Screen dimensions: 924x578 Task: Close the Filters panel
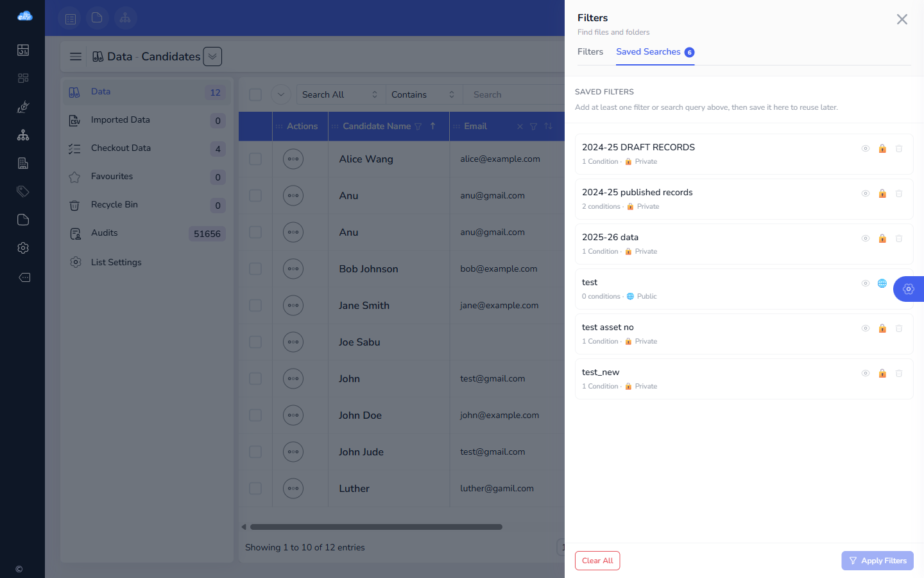click(902, 19)
